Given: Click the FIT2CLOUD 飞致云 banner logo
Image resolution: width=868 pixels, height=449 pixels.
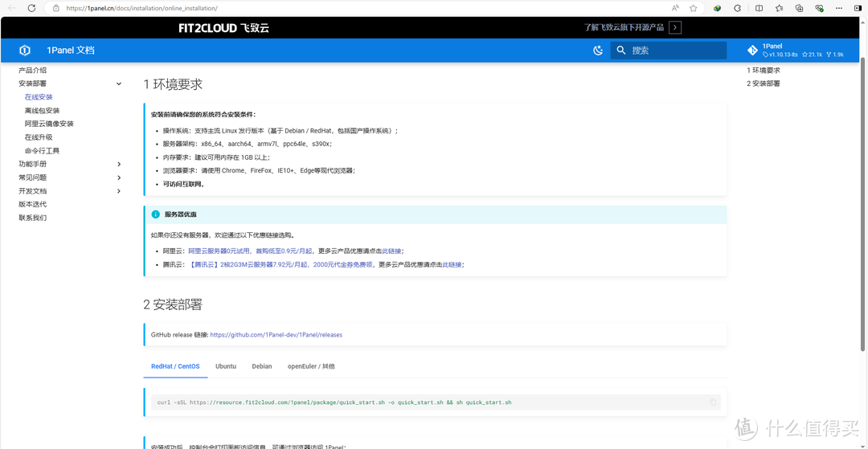Looking at the screenshot, I should pos(223,28).
